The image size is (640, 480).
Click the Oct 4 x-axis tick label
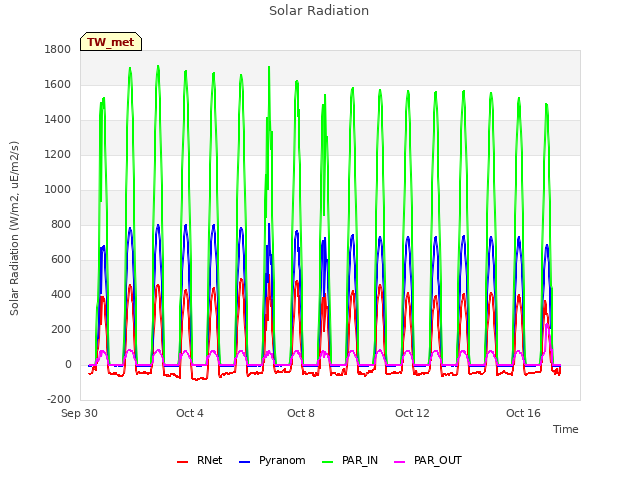click(190, 413)
